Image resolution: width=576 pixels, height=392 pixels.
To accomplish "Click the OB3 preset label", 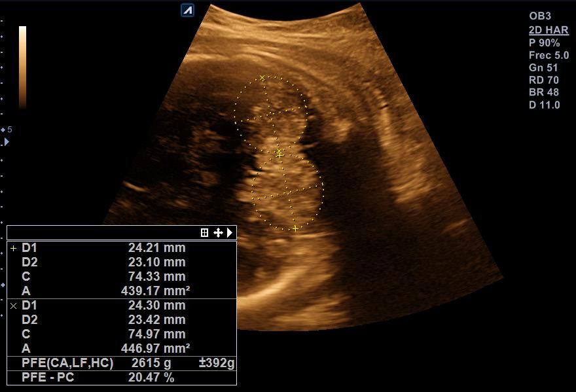I will [x=540, y=16].
